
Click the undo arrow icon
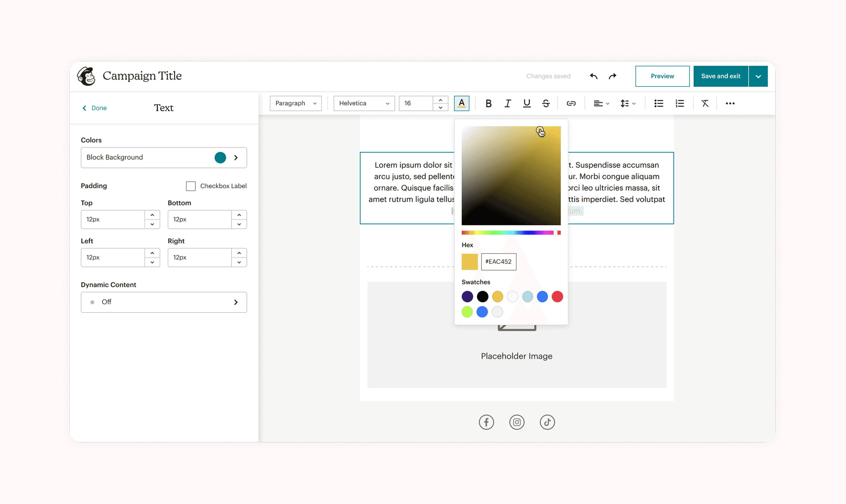594,76
